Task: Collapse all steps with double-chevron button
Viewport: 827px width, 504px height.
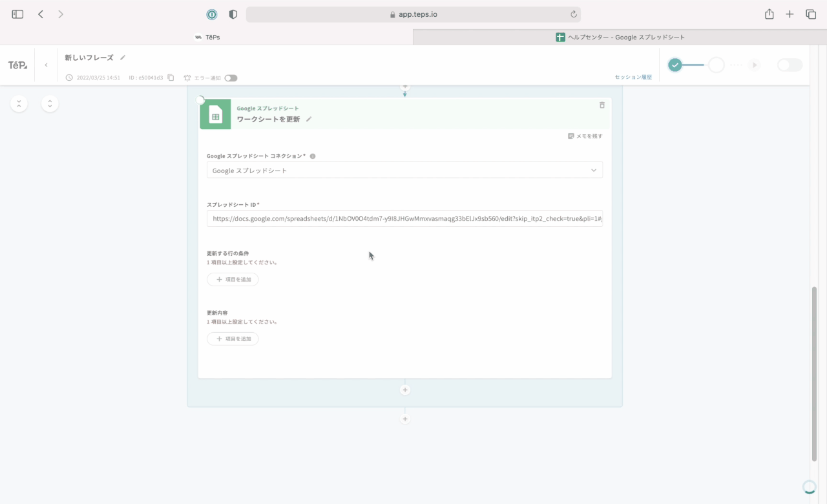Action: point(19,103)
